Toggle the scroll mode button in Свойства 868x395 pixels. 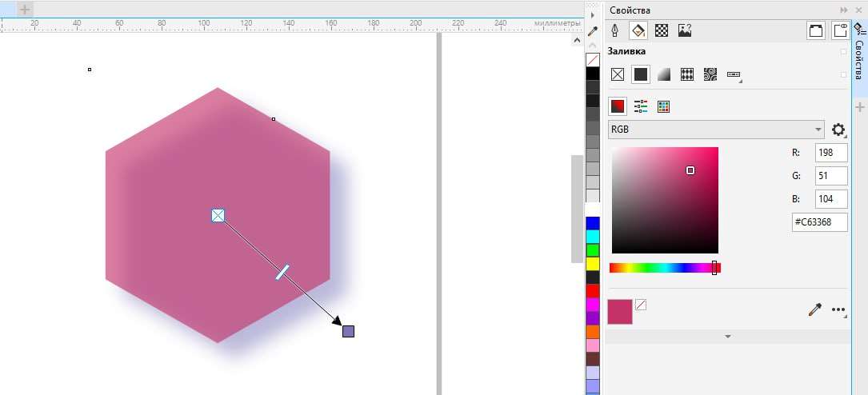click(x=816, y=30)
